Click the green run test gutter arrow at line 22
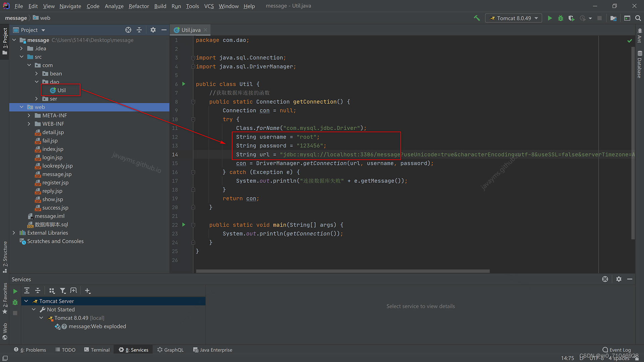This screenshot has height=362, width=644. [183, 225]
